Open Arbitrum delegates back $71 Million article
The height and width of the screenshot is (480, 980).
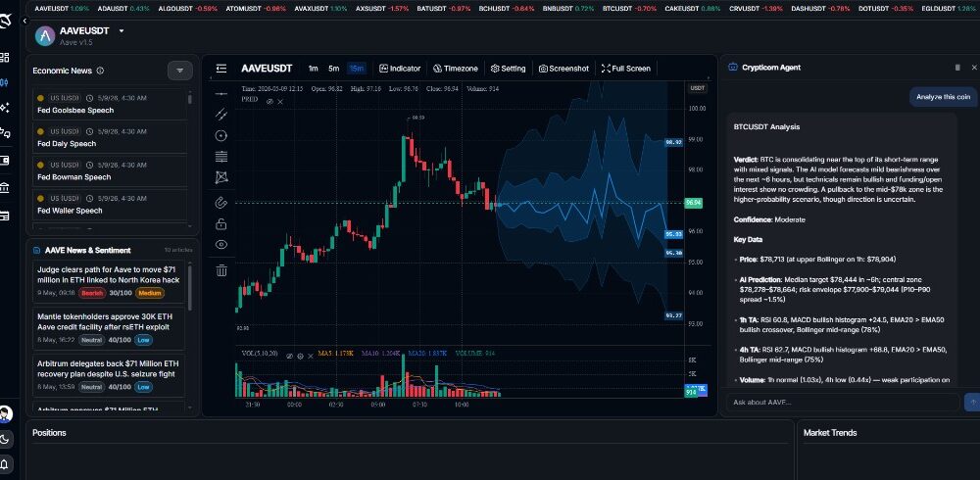click(109, 375)
